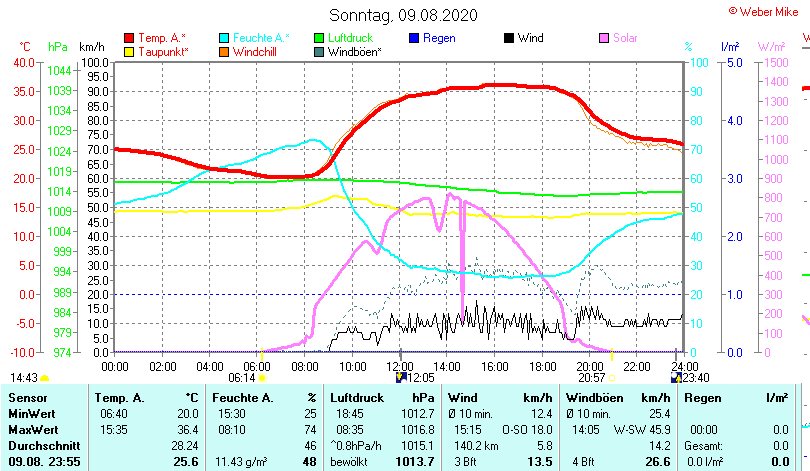The image size is (810, 471).
Task: Click the Gesamt: rain total label
Action: tap(704, 446)
